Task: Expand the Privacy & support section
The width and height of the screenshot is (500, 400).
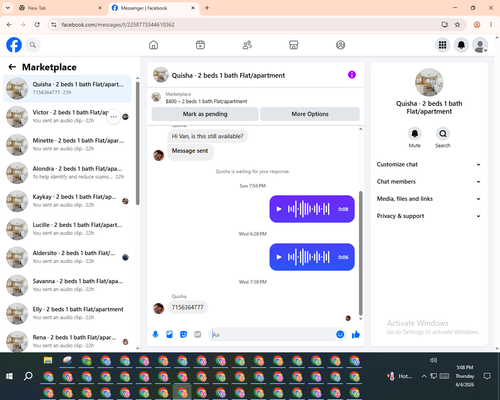Action: click(429, 216)
